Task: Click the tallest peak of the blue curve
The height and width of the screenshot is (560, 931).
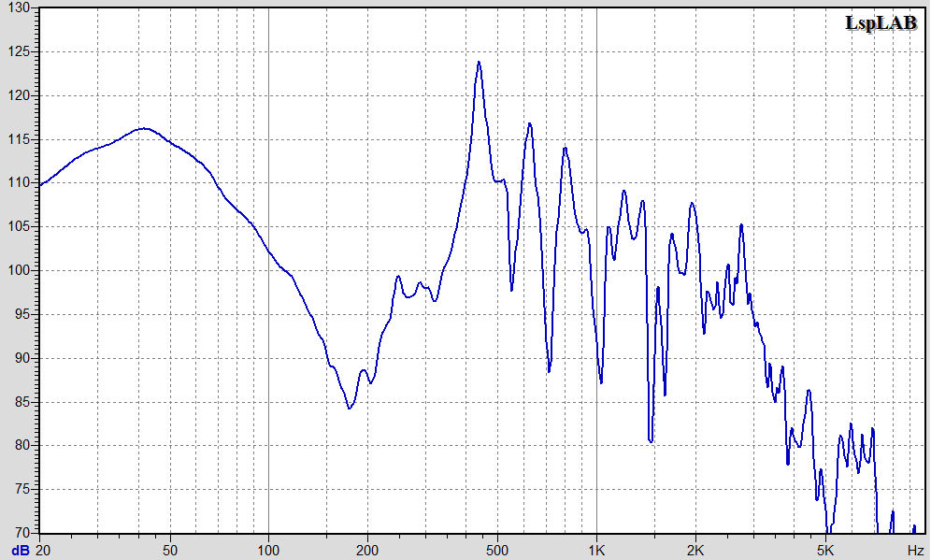Action: coord(479,62)
